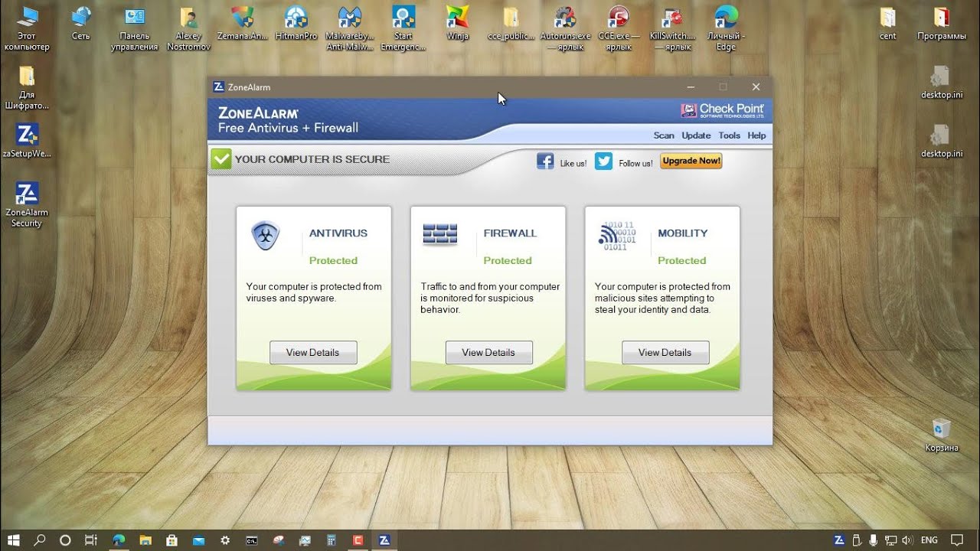
Task: Select the upper desktop.ini file icon
Action: pos(942,83)
